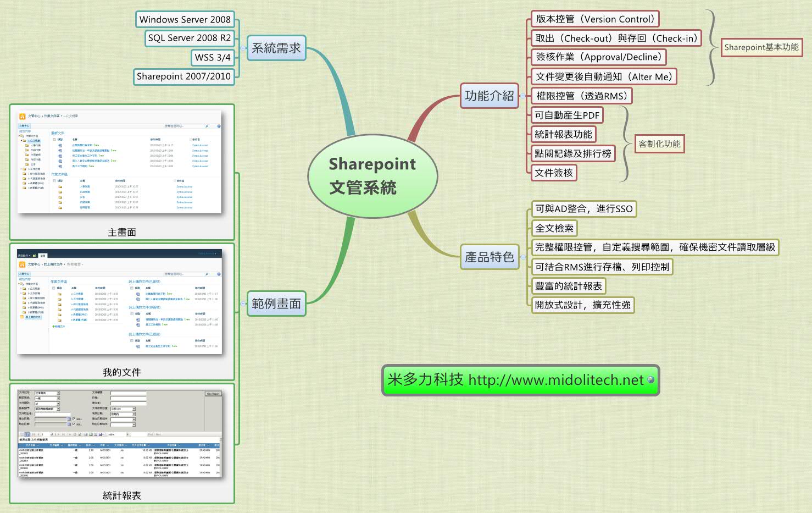The width and height of the screenshot is (812, 513).
Task: Check the 模型 checkbox in 作業文件區 list
Action: pyautogui.click(x=54, y=181)
